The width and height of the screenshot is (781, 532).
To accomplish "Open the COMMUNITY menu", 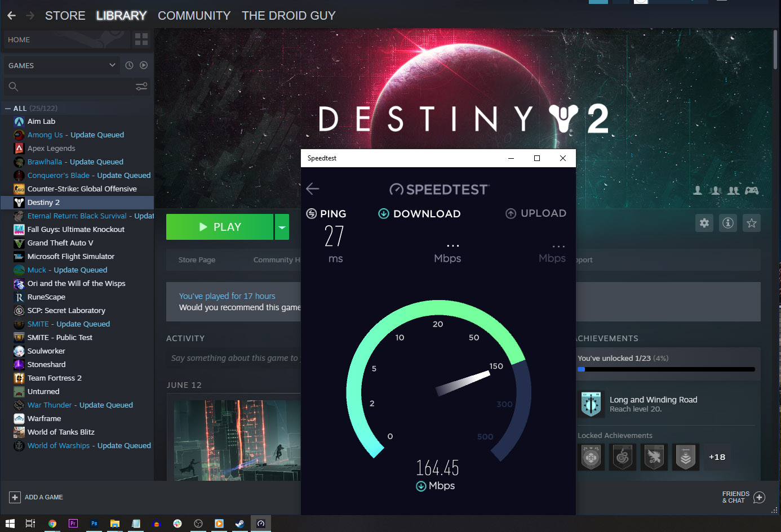I will pos(194,16).
